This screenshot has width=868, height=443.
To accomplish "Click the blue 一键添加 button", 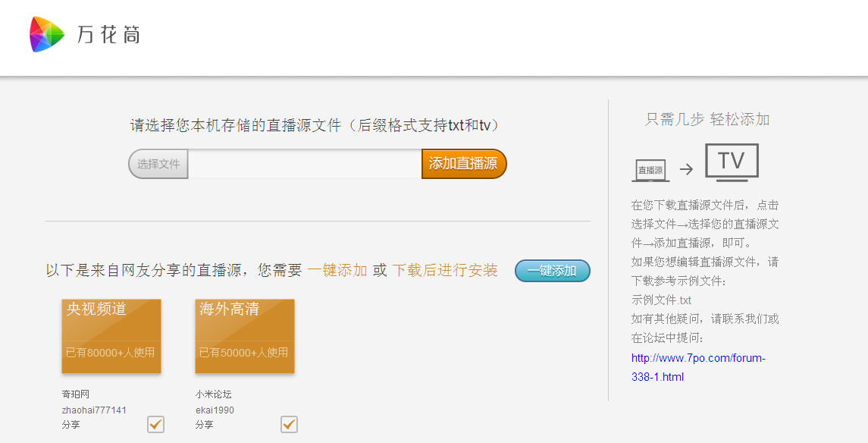I will point(553,271).
